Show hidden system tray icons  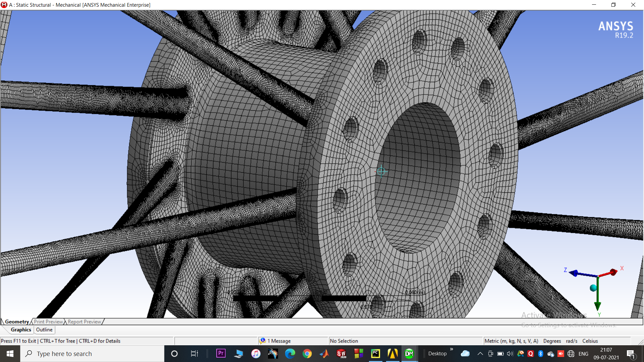click(x=480, y=354)
